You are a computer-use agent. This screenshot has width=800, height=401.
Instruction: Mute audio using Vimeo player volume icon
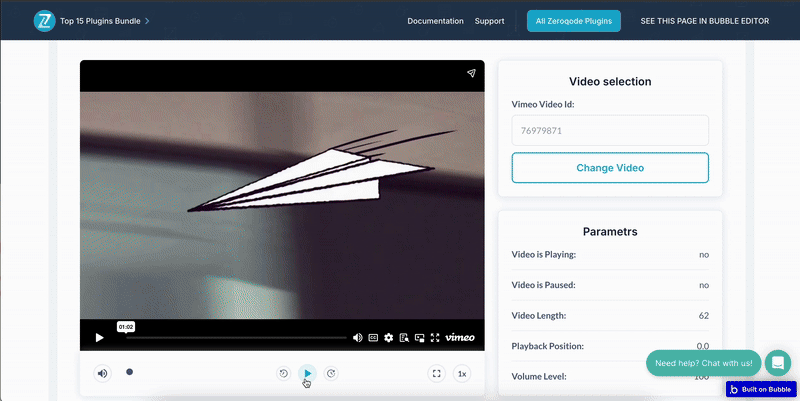(358, 338)
